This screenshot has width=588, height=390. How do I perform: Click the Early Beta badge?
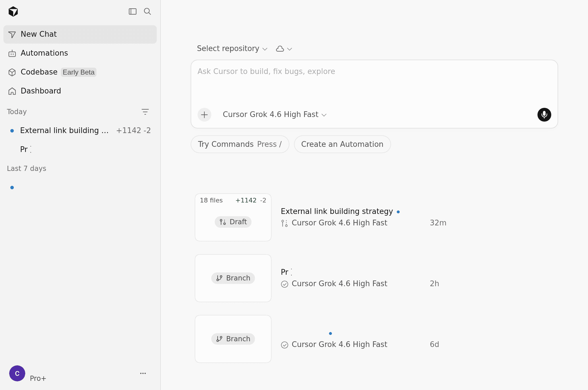click(x=79, y=72)
